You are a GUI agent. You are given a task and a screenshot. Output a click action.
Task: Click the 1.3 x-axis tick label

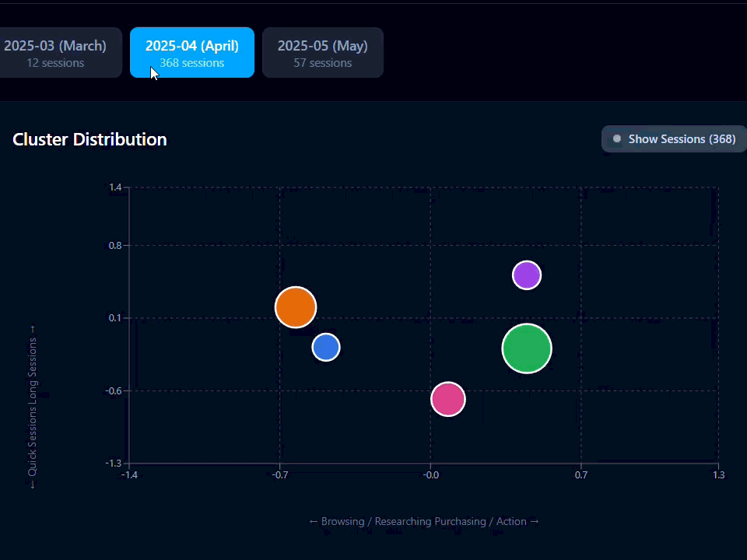click(718, 475)
